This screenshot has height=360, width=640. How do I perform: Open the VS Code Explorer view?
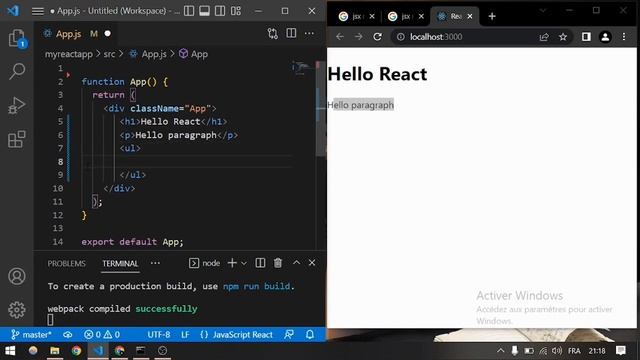pyautogui.click(x=17, y=38)
